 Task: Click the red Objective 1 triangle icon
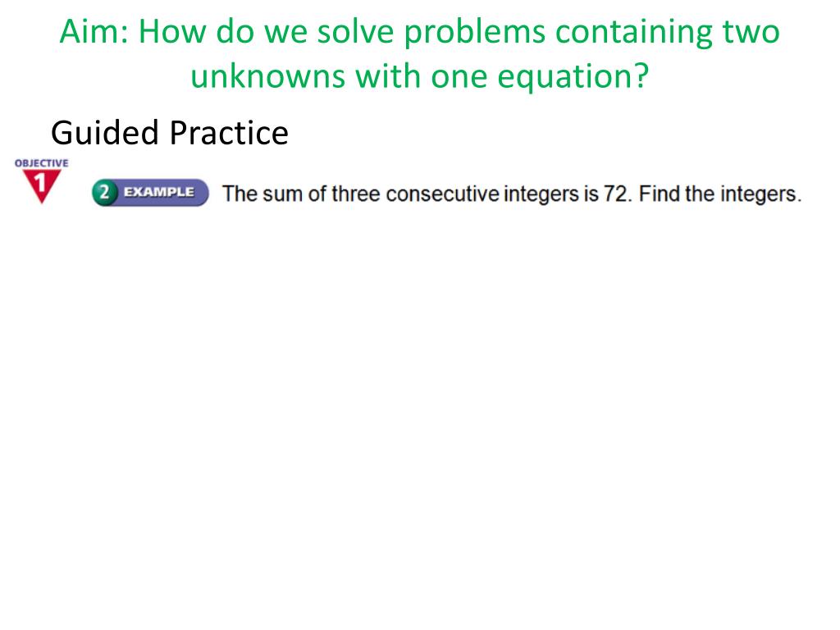(x=41, y=186)
